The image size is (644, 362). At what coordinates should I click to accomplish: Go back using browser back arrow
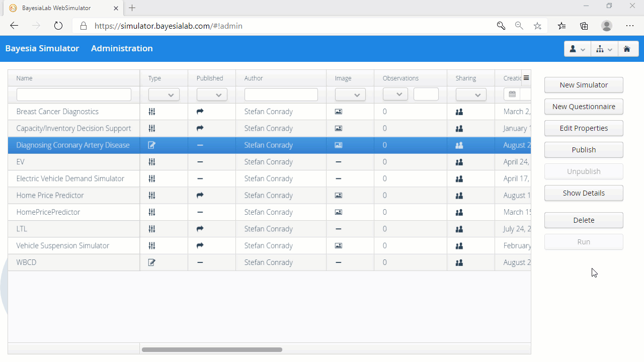point(14,26)
